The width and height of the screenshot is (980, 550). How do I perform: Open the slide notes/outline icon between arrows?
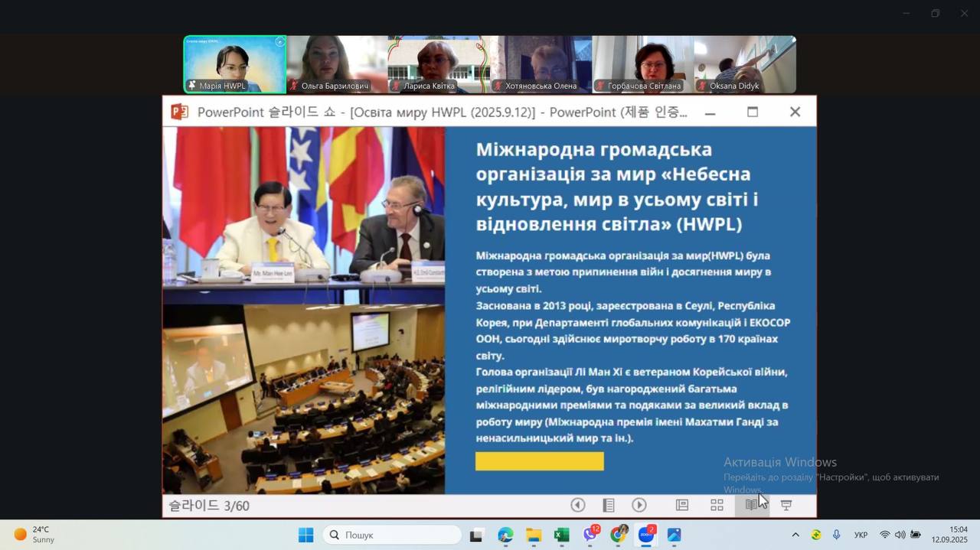[609, 505]
